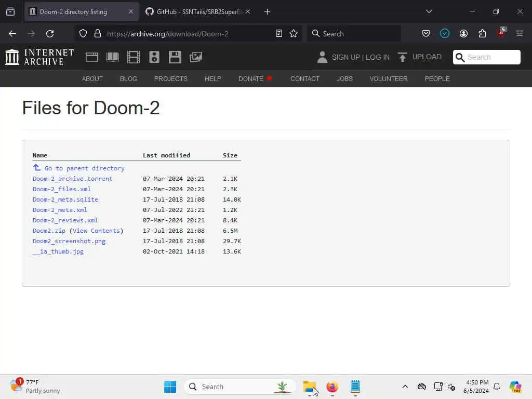Open the Internet Archive video film icon
Image resolution: width=532 pixels, height=399 pixels.
coord(134,57)
